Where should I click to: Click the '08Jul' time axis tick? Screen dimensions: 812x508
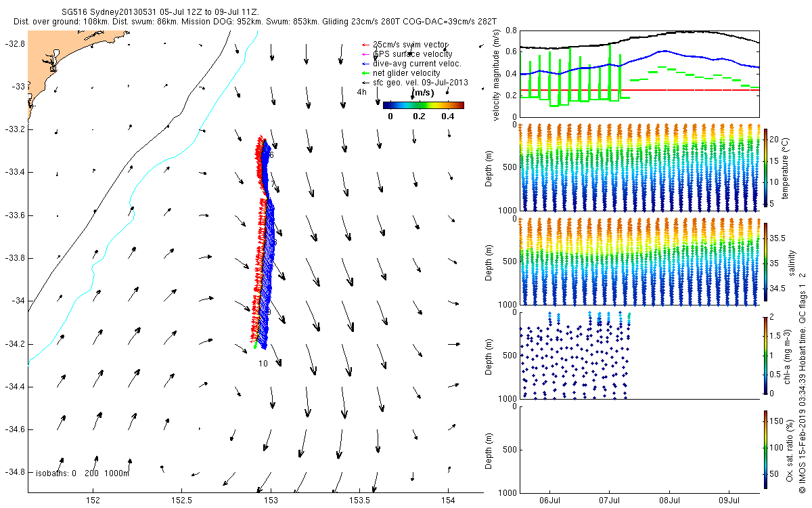(x=670, y=501)
